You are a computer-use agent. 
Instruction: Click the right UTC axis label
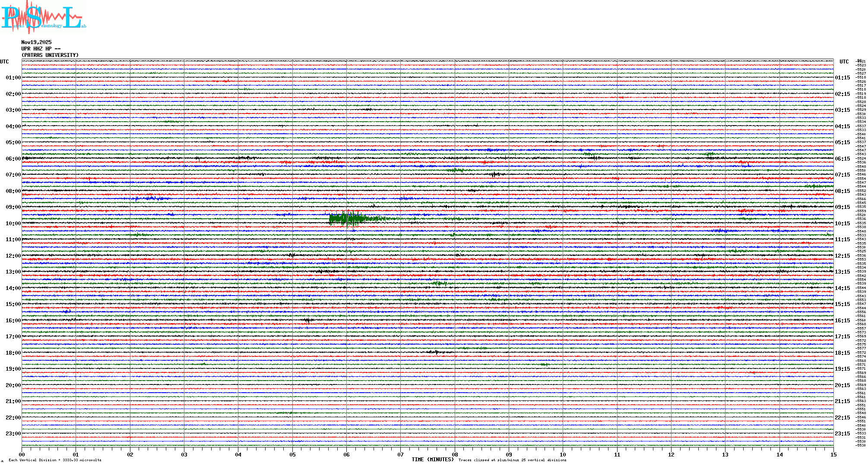click(844, 62)
